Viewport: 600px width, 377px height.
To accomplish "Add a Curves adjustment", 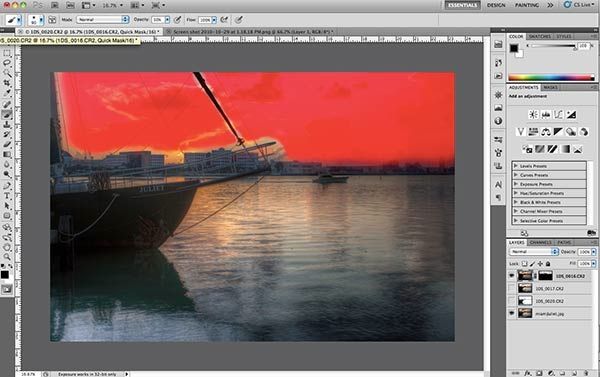I will [x=558, y=114].
